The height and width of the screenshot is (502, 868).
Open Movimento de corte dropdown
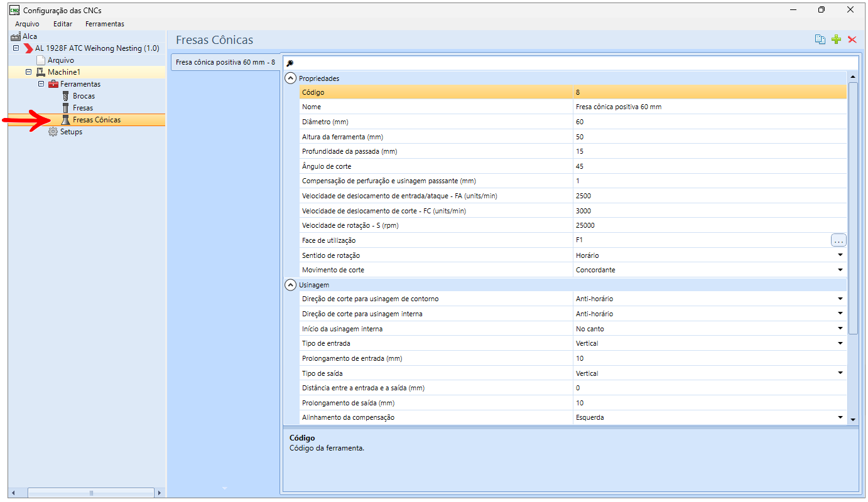coord(840,270)
